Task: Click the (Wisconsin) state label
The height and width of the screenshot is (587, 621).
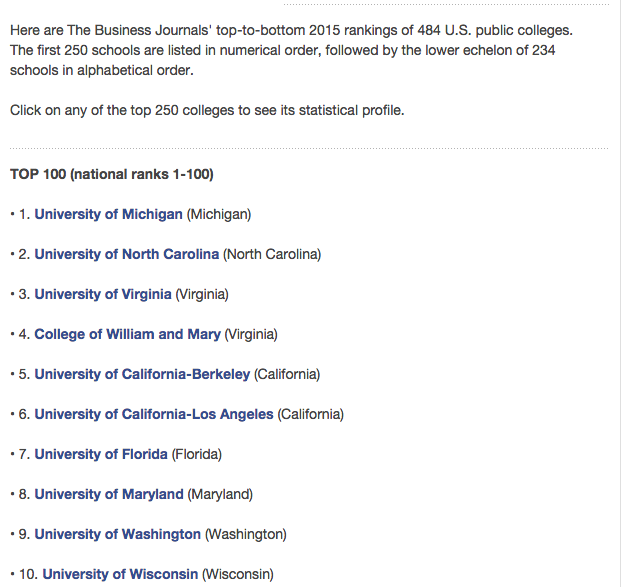Action: pyautogui.click(x=237, y=574)
